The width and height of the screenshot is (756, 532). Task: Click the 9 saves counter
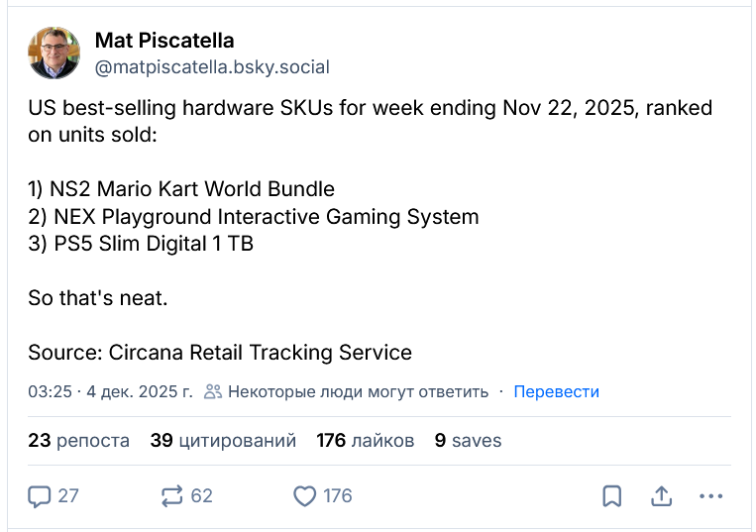tap(468, 441)
